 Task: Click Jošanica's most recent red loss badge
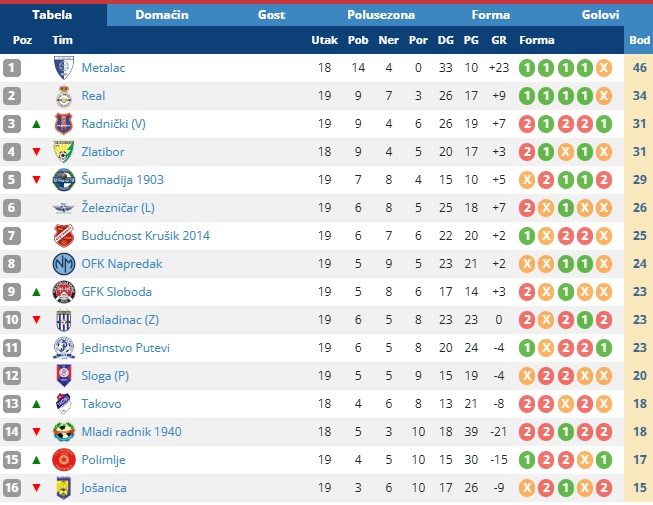pos(603,488)
